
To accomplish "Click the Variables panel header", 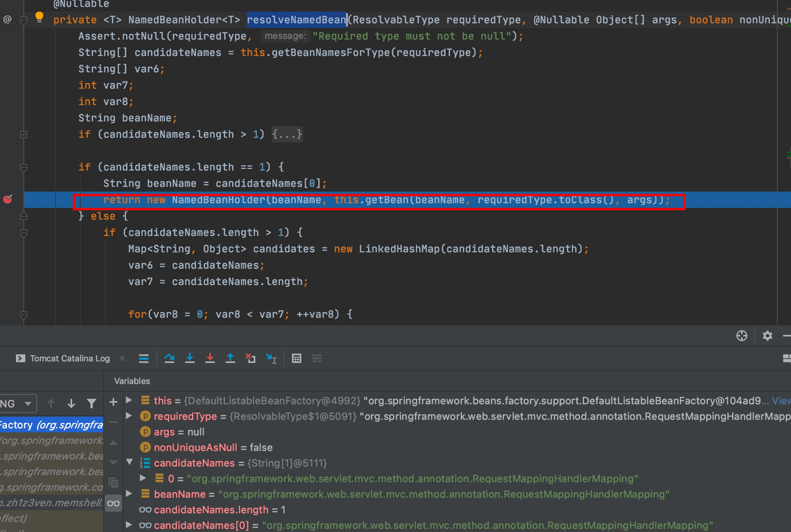I will (132, 381).
